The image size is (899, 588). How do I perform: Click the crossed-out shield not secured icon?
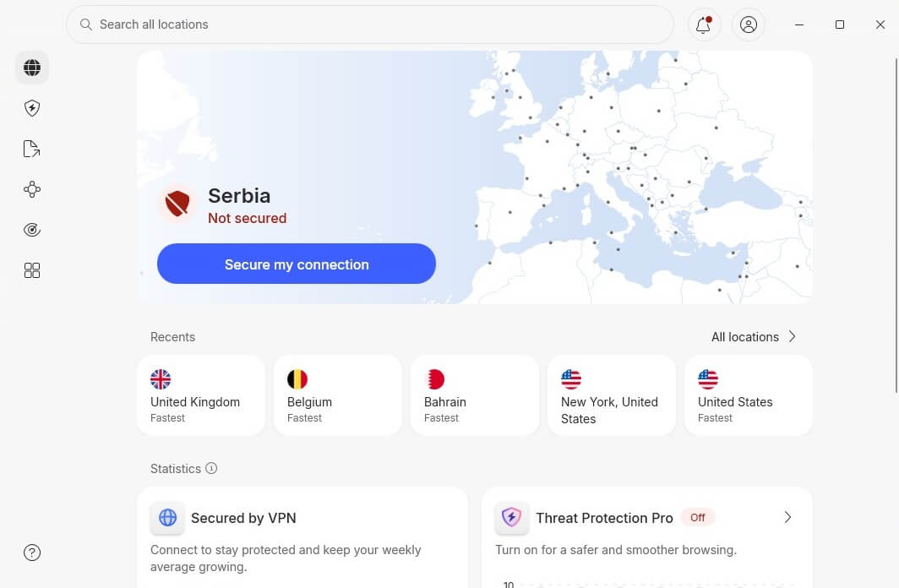pos(177,204)
